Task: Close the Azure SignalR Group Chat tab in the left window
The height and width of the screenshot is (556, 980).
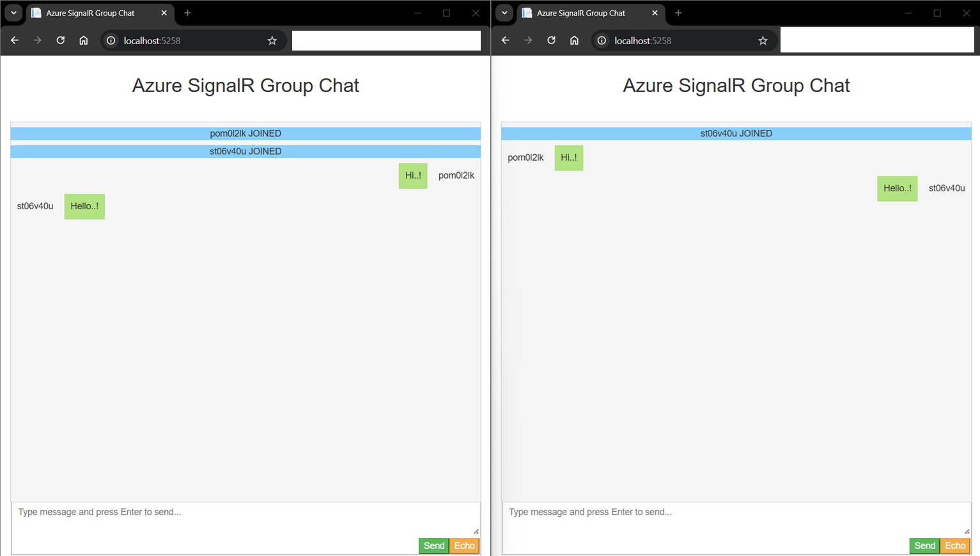Action: (x=164, y=13)
